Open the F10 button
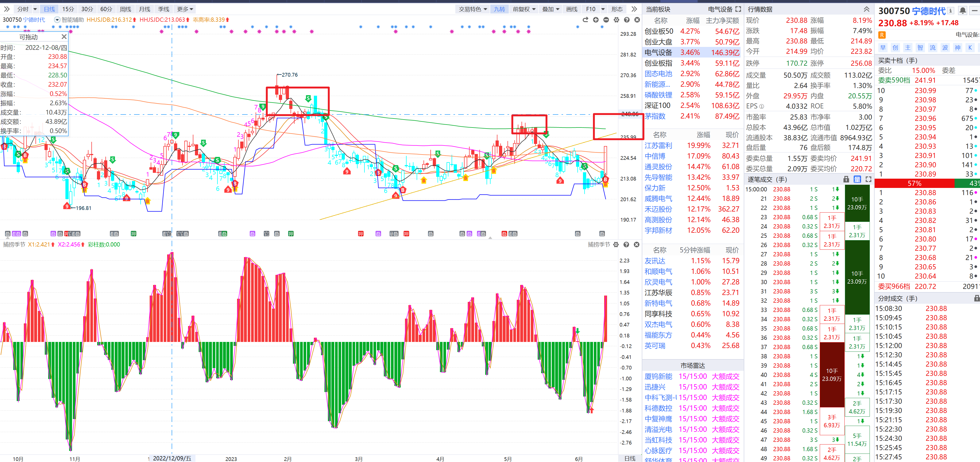This screenshot has height=462, width=980. (x=591, y=9)
